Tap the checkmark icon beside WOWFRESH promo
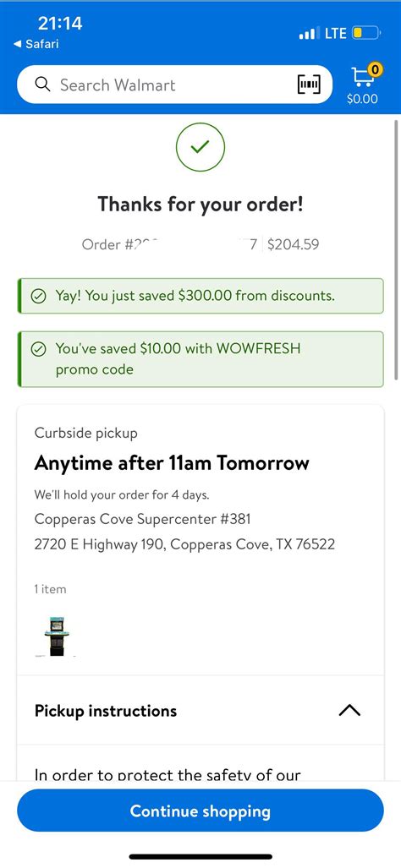 (x=38, y=349)
